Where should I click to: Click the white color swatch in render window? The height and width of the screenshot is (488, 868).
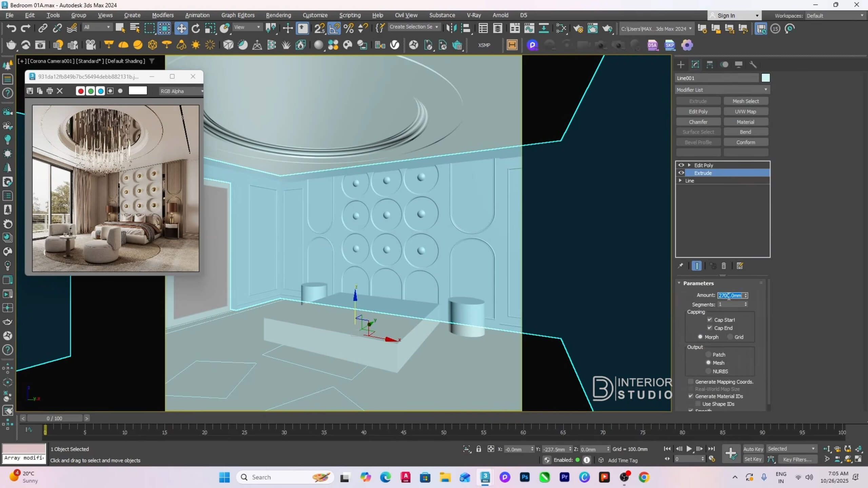tap(138, 90)
